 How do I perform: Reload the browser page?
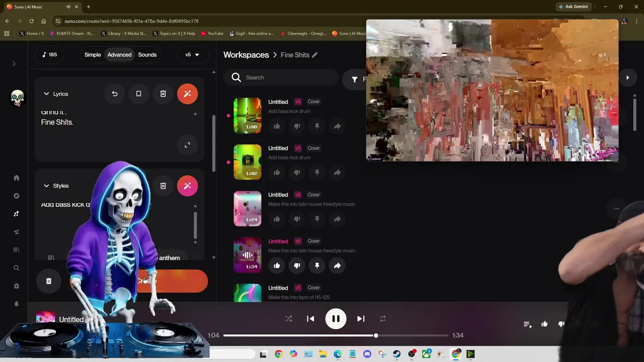click(x=31, y=21)
